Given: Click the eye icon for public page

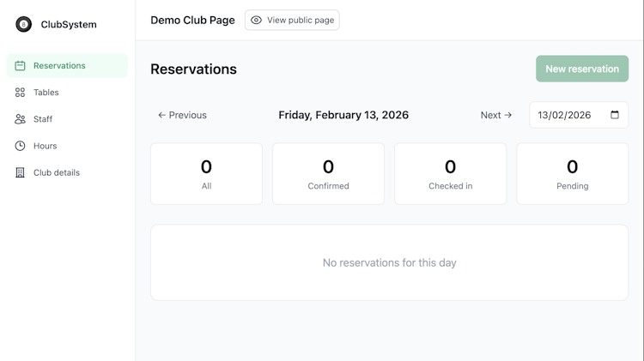Looking at the screenshot, I should point(256,20).
